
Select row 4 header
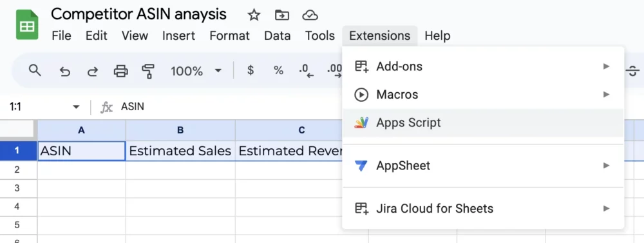17,206
